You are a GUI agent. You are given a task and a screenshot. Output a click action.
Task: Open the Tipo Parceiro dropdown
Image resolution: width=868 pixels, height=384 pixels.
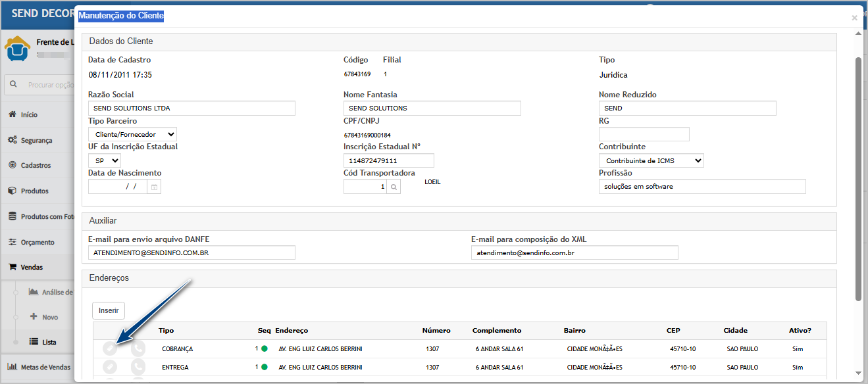click(x=132, y=134)
